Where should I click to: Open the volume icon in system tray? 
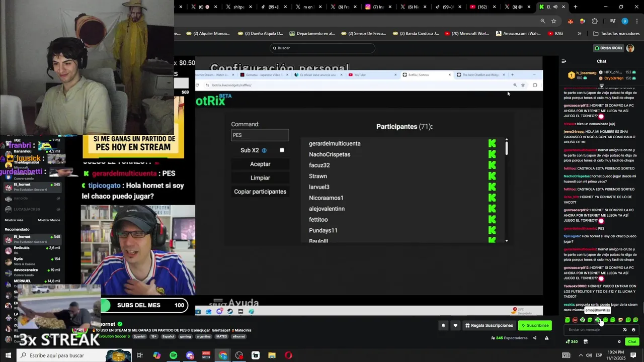point(589,355)
